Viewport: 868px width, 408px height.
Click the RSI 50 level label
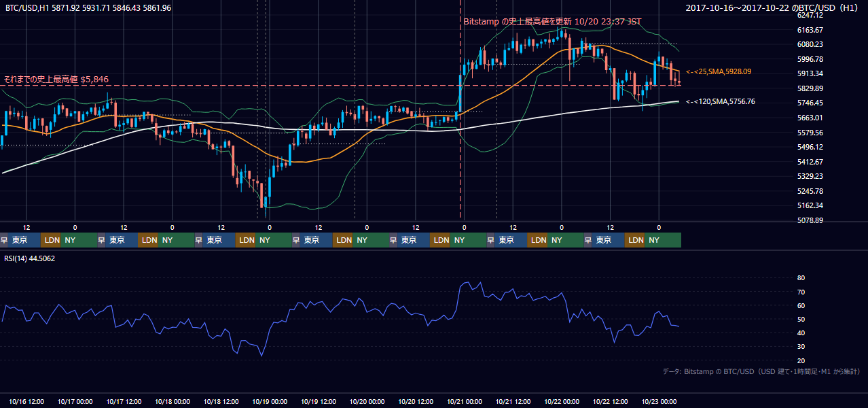[801, 319]
